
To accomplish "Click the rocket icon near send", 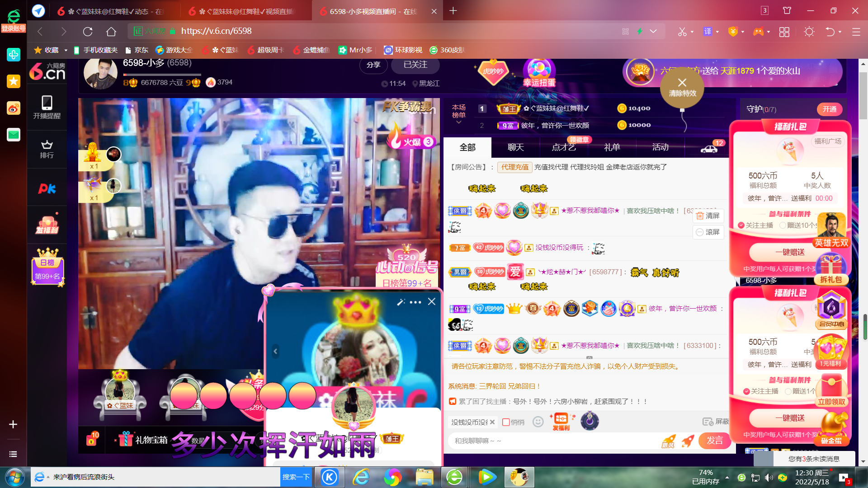I will point(688,441).
